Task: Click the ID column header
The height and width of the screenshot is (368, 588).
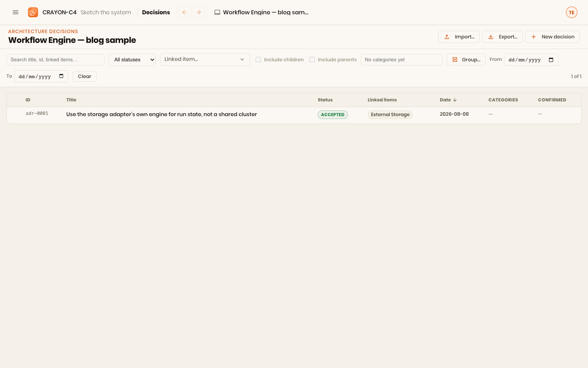Action: coord(28,100)
